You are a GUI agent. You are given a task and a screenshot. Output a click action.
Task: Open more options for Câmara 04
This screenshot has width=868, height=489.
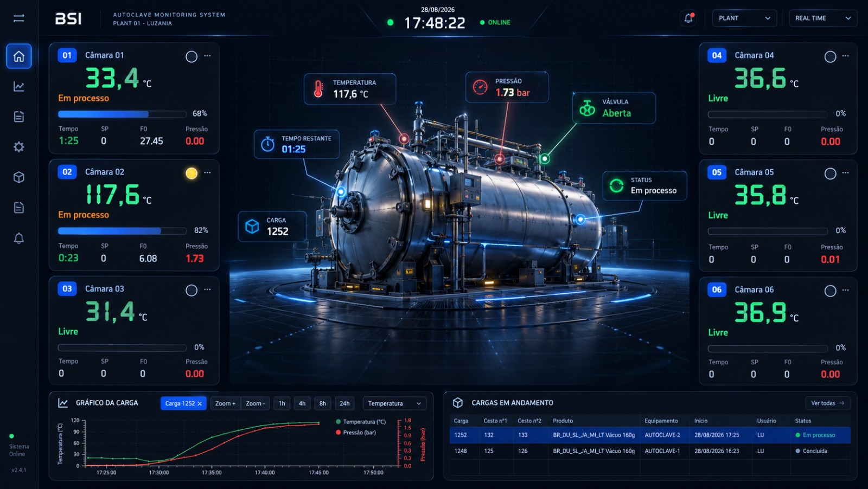(845, 56)
